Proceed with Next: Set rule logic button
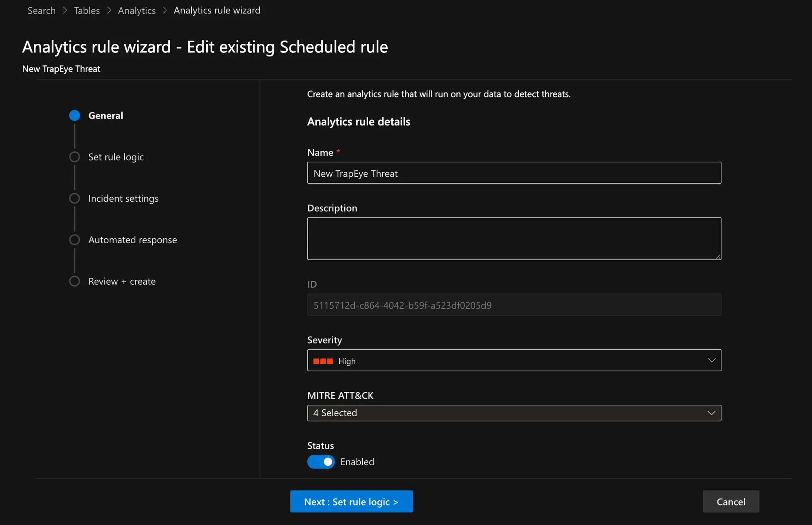The image size is (812, 525). (x=352, y=502)
